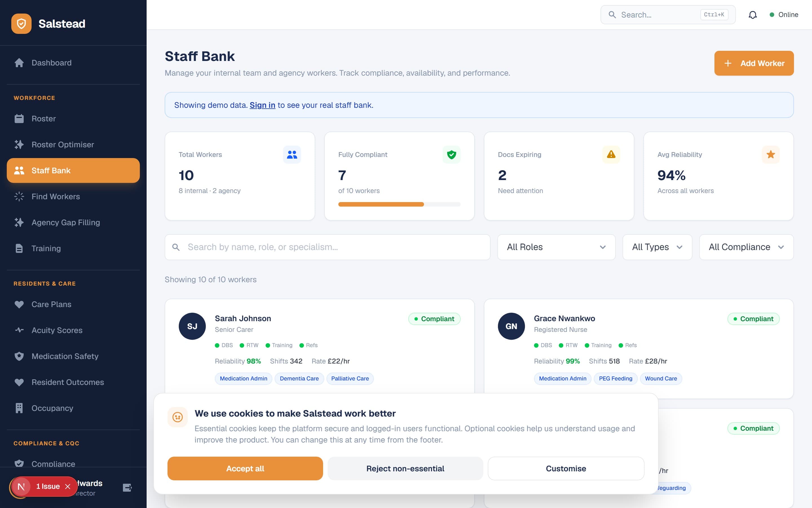Screen dimensions: 812x508
Task: Click the 94% Avg Reliability value
Action: click(x=671, y=175)
